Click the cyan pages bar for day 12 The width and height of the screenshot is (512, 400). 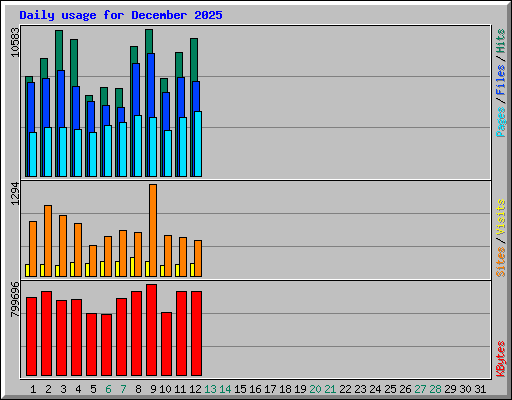198,144
